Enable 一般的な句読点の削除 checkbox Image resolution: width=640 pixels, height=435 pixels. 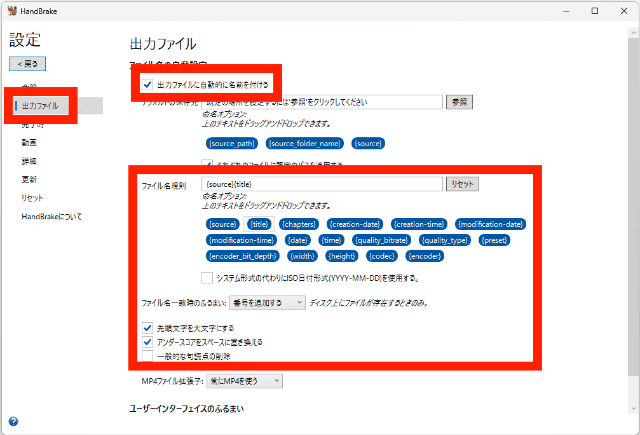pyautogui.click(x=147, y=356)
